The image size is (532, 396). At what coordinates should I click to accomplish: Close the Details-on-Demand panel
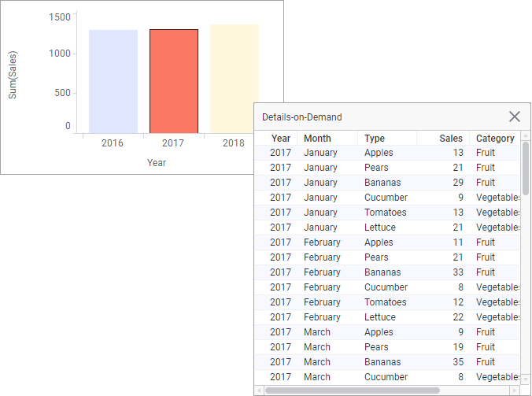point(515,117)
